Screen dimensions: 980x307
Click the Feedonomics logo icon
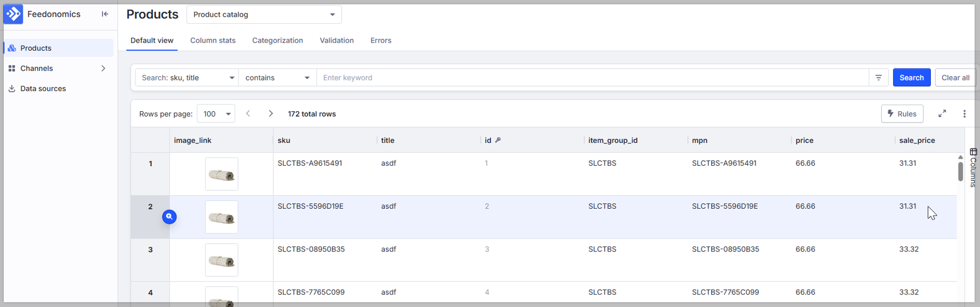click(x=13, y=14)
